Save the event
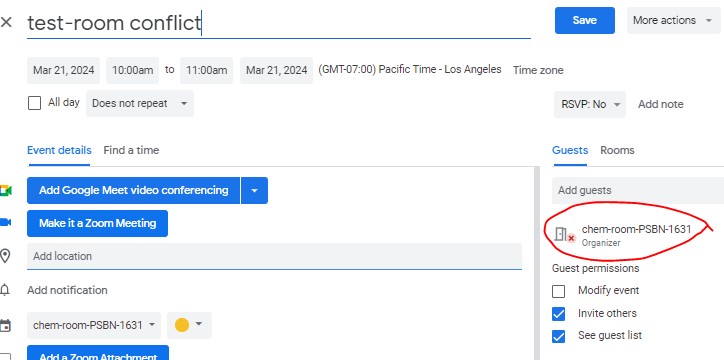 [585, 20]
